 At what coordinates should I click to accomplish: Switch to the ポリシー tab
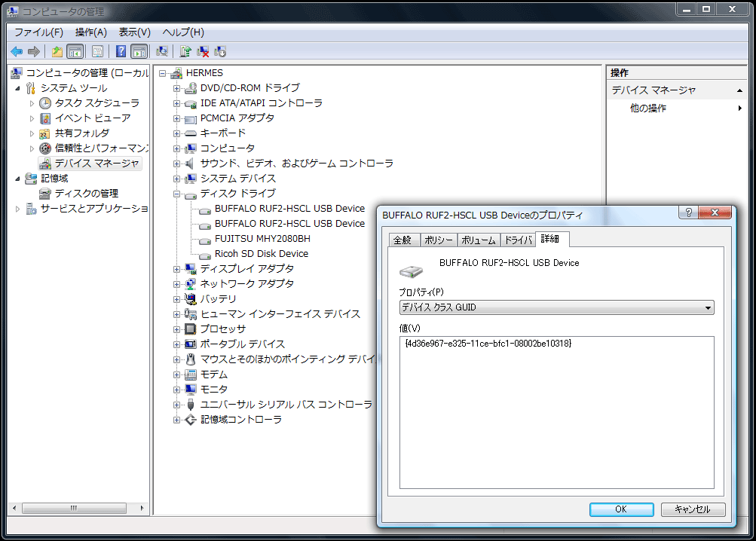(439, 240)
